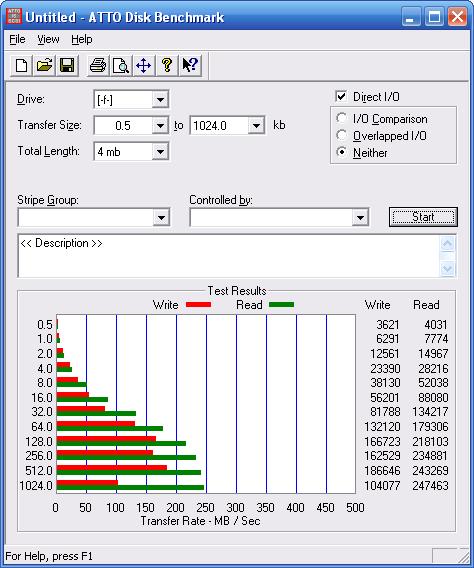Expand the Total Length dropdown
This screenshot has width=474, height=568.
tap(160, 151)
